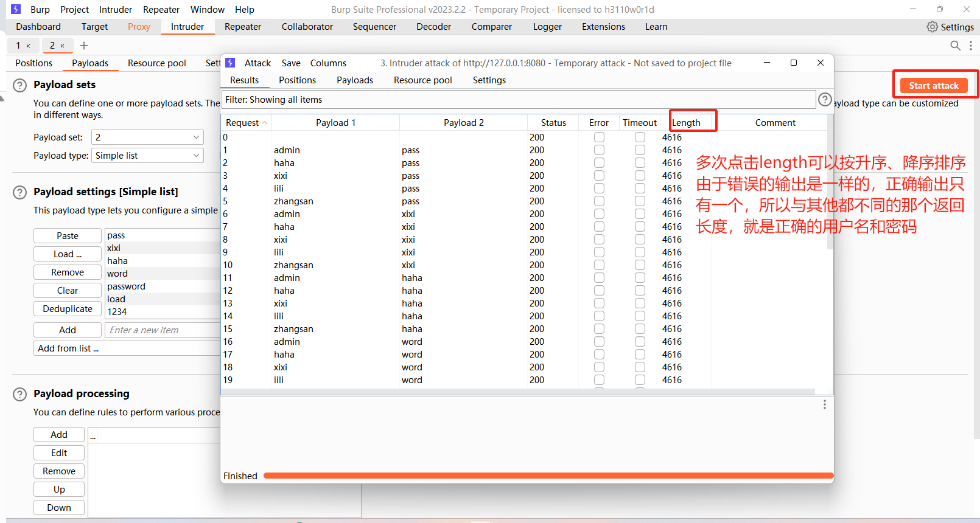The image size is (980, 523).
Task: Toggle Timeout checkbox for request 18
Action: [640, 367]
